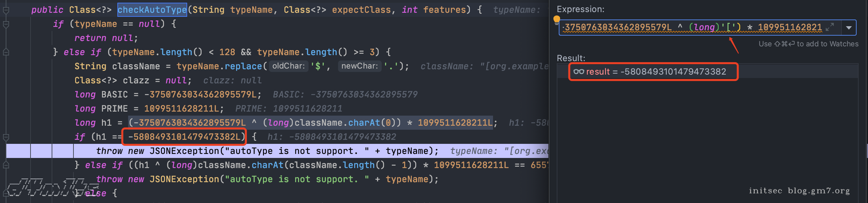Click fold marker at the 'else if (typeName.length()' line
This screenshot has height=203, width=868.
6,52
